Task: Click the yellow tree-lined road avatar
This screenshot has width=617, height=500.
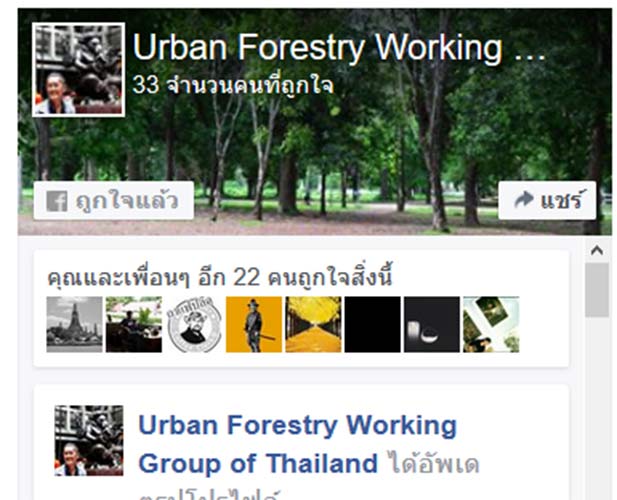Action: pyautogui.click(x=313, y=325)
